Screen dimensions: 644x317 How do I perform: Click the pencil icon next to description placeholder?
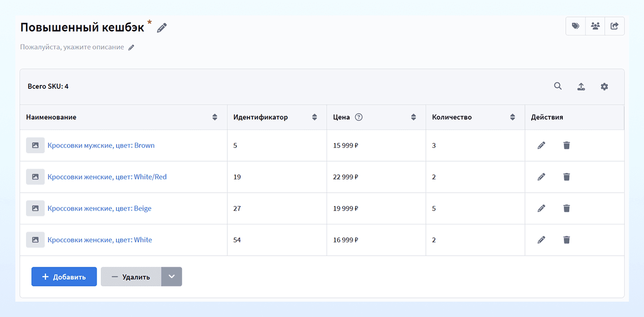[131, 48]
